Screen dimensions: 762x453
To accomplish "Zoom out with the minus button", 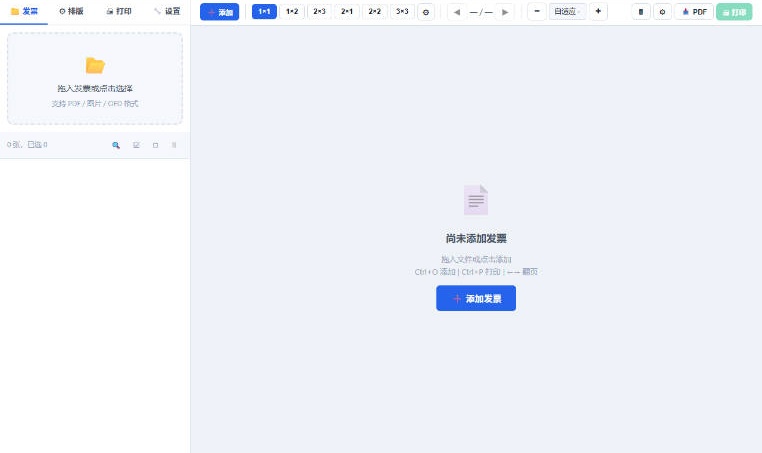I will [537, 11].
